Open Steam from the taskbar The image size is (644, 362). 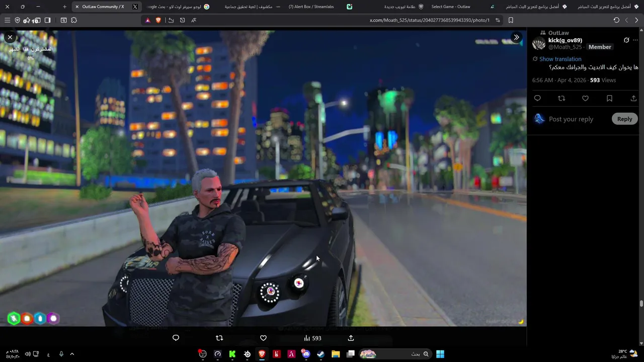coord(320,354)
